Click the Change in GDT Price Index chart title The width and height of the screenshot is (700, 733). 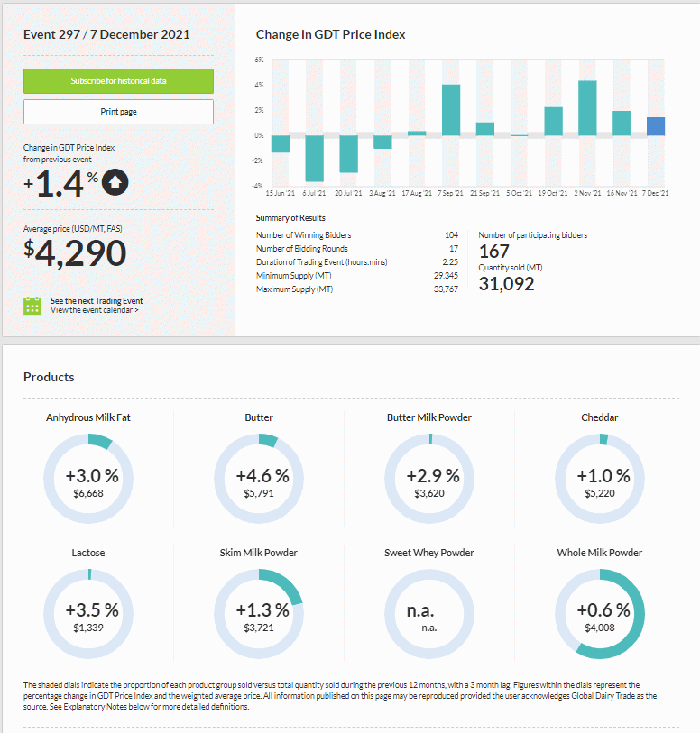point(330,34)
